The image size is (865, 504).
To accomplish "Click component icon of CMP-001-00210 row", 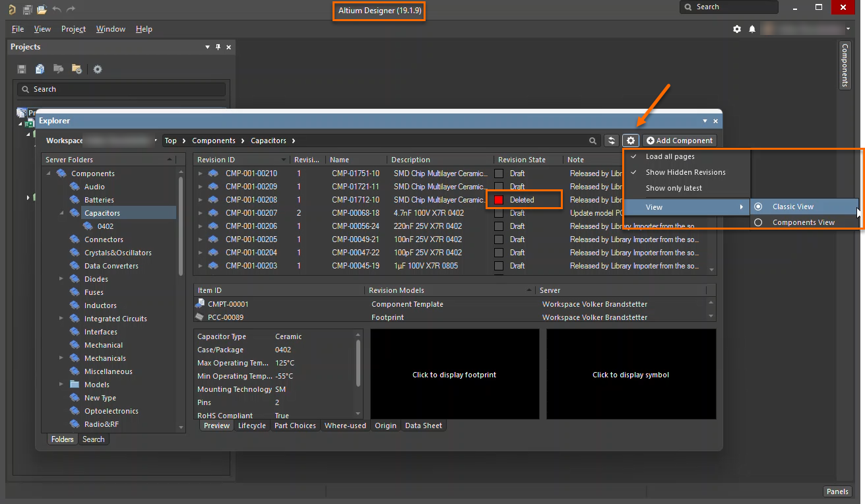I will point(214,173).
